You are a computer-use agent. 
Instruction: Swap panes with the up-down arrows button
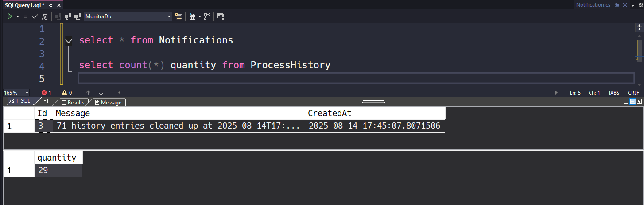[46, 102]
